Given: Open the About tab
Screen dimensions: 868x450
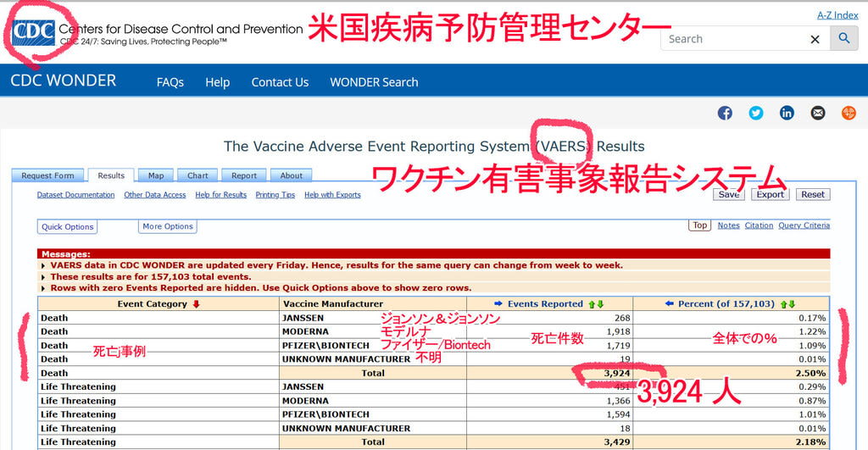Looking at the screenshot, I should pos(292,175).
